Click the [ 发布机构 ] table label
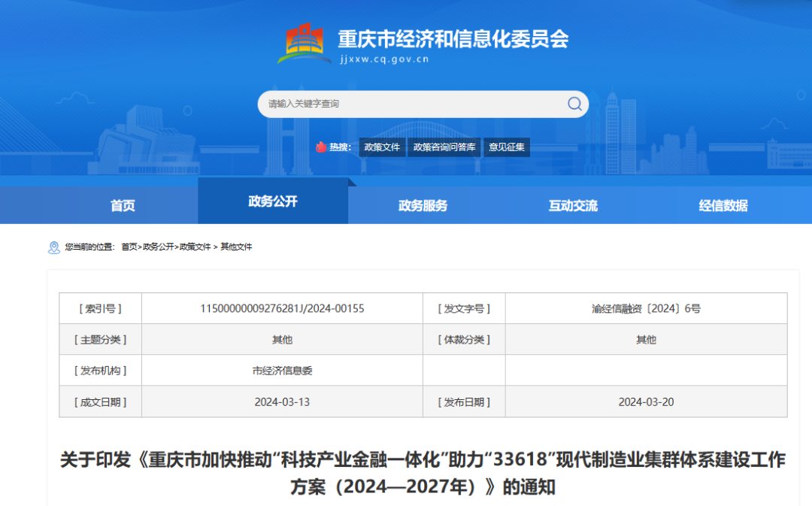This screenshot has width=812, height=506. [x=101, y=371]
